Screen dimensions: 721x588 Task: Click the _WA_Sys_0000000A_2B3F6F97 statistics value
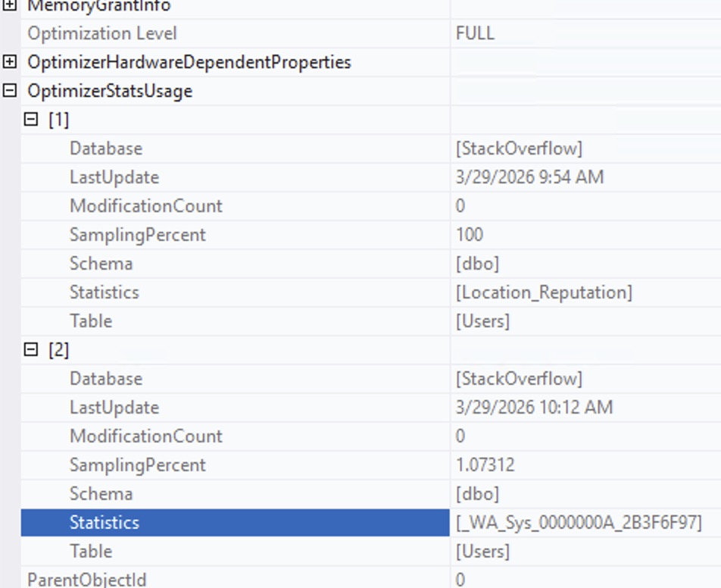(x=578, y=523)
